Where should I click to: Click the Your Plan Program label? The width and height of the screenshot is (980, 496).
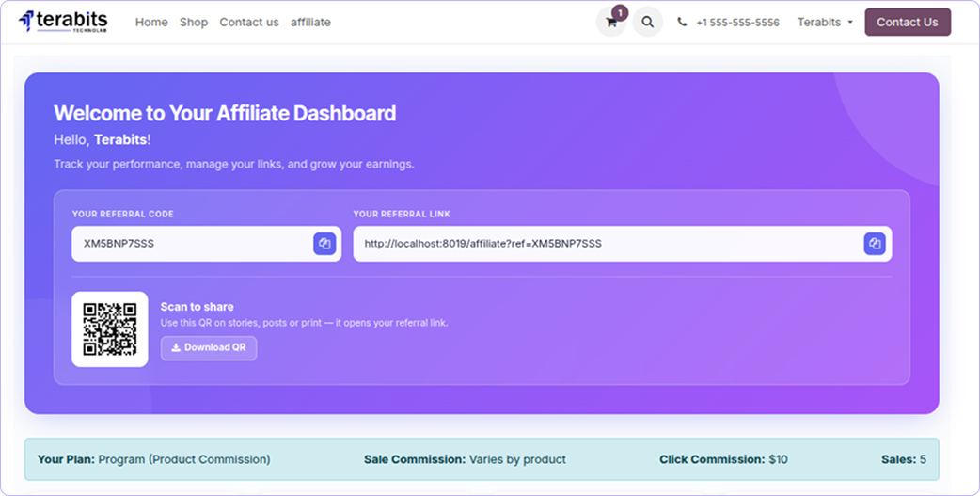pos(153,459)
